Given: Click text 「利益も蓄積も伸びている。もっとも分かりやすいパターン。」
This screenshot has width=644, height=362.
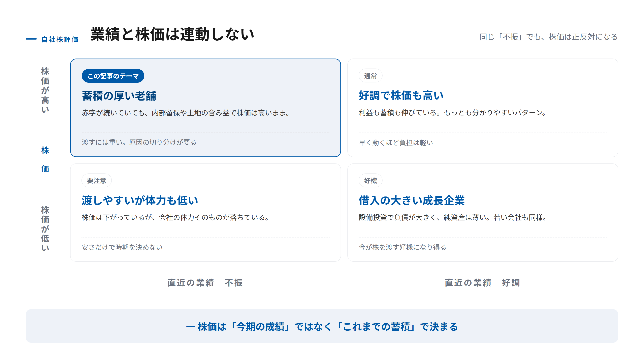Looking at the screenshot, I should [x=452, y=113].
